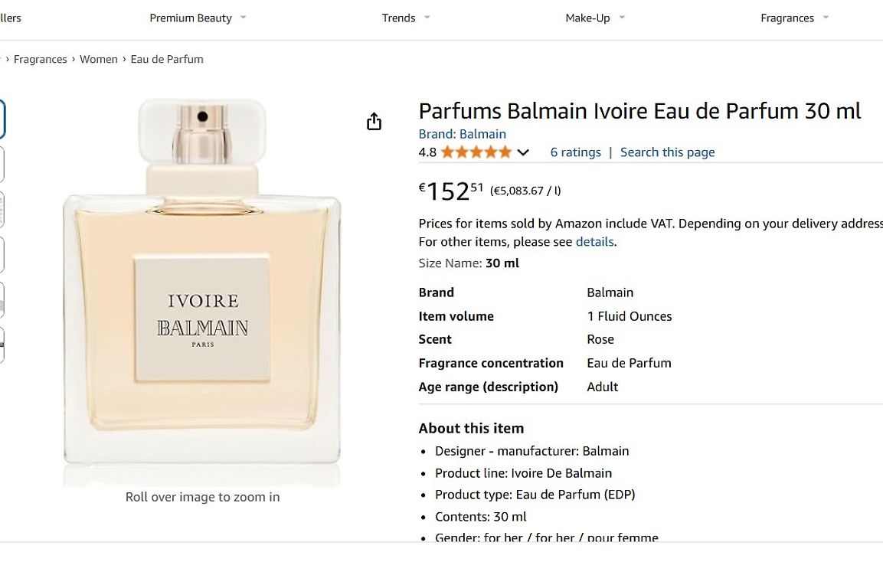
Task: Open the Premium Beauty dropdown menu
Action: point(197,18)
